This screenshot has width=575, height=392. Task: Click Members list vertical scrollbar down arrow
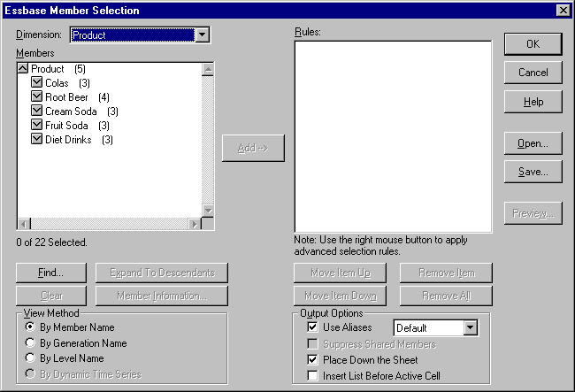pyautogui.click(x=209, y=211)
